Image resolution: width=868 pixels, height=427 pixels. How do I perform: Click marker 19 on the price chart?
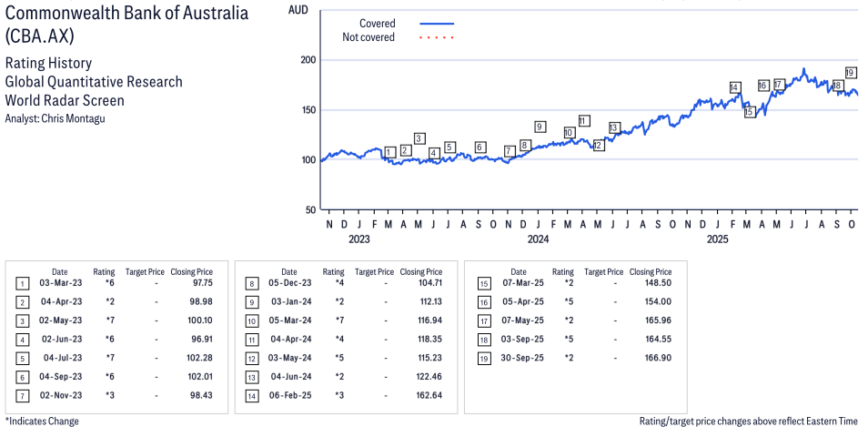[850, 73]
